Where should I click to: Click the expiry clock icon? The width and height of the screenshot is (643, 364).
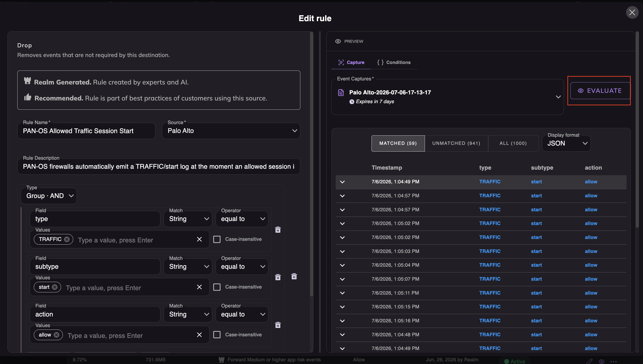point(352,102)
